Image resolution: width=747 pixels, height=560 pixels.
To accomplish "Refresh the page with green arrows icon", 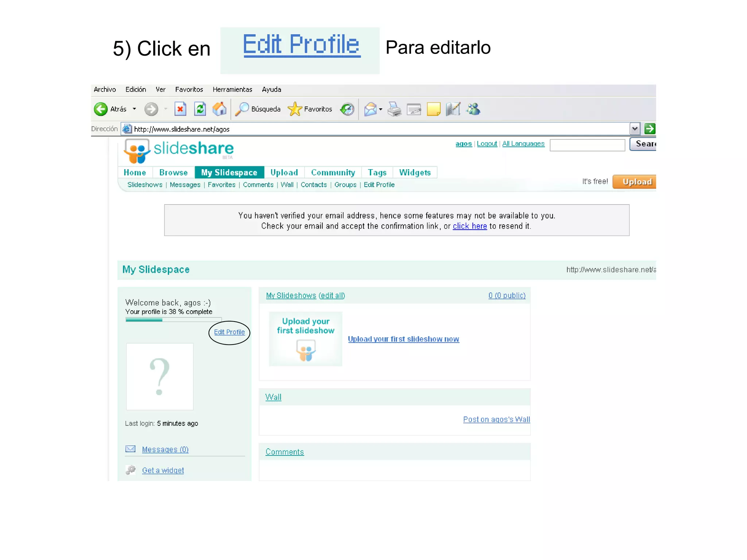I will click(x=200, y=109).
